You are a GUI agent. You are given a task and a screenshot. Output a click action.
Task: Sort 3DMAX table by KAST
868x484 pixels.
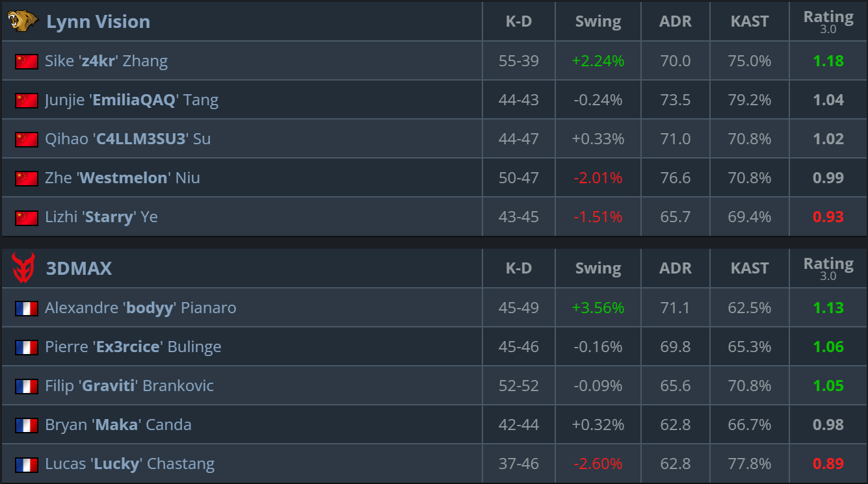750,268
